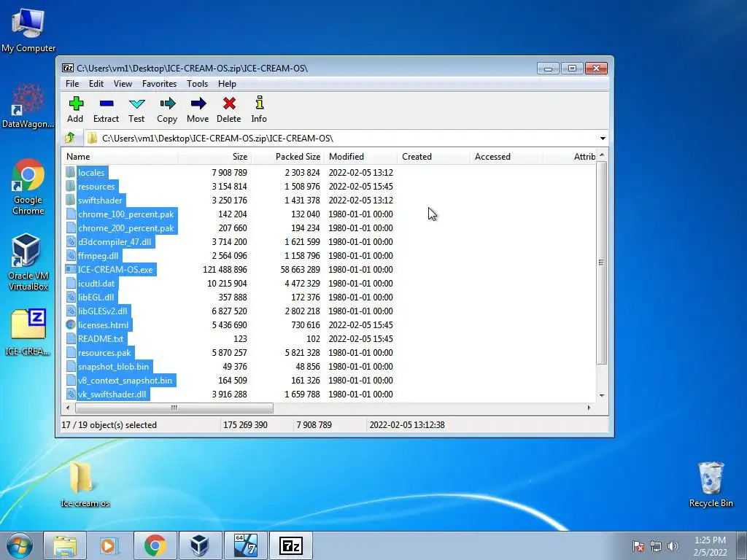Click horizontal scrollbar right arrow
The width and height of the screenshot is (747, 560).
coord(589,408)
